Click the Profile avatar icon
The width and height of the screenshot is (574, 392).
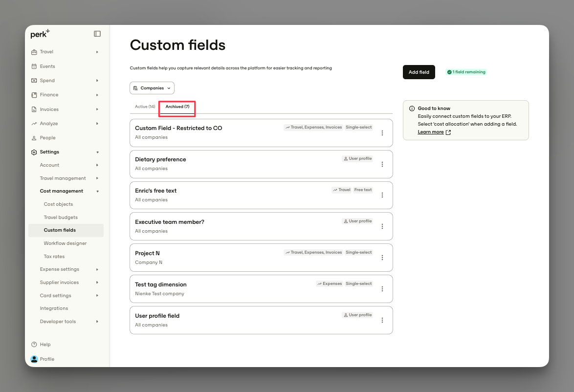[34, 359]
